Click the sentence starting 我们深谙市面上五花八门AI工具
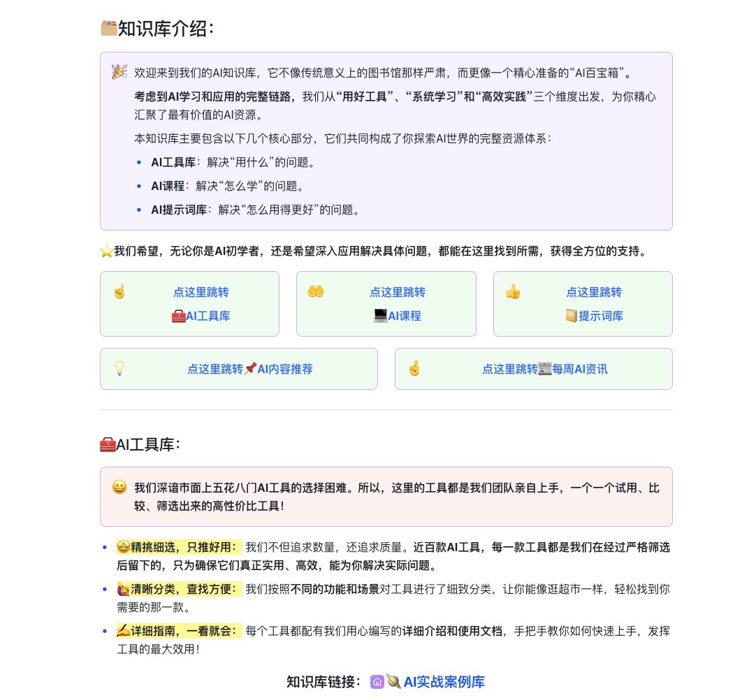The height and width of the screenshot is (700, 756). click(396, 497)
